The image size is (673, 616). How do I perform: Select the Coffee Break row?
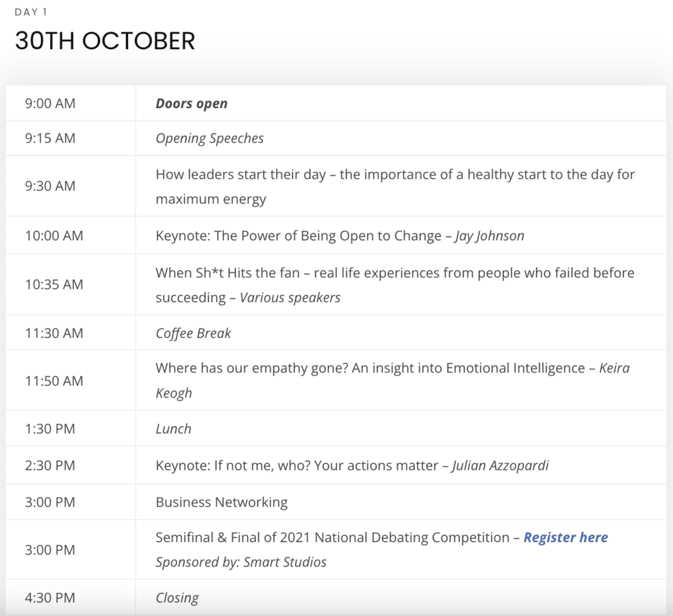click(x=335, y=333)
